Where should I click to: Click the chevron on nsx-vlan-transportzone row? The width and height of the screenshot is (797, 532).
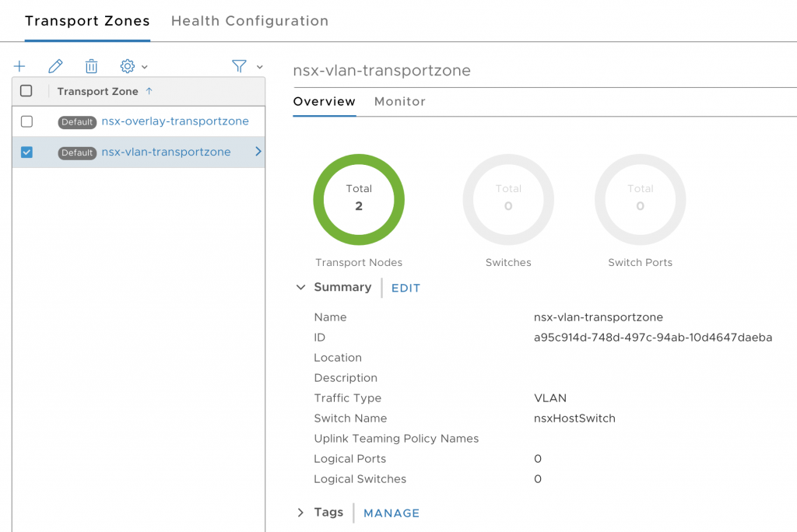(258, 152)
